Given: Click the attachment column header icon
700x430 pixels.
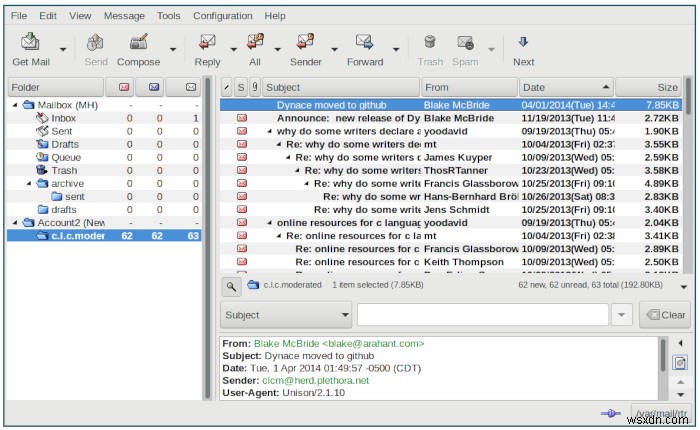Looking at the screenshot, I should click(255, 87).
